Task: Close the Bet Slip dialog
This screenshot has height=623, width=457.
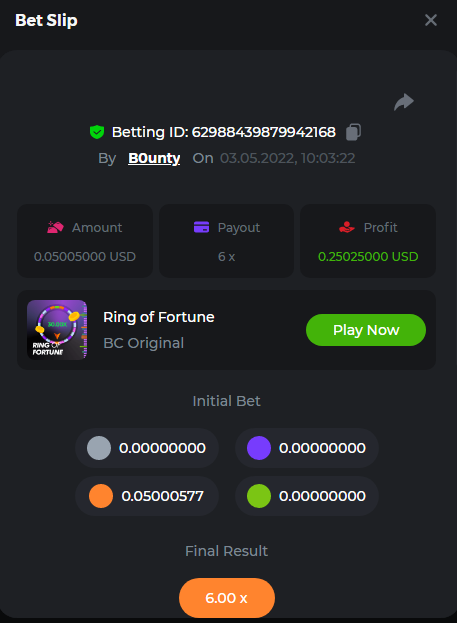Action: [431, 20]
